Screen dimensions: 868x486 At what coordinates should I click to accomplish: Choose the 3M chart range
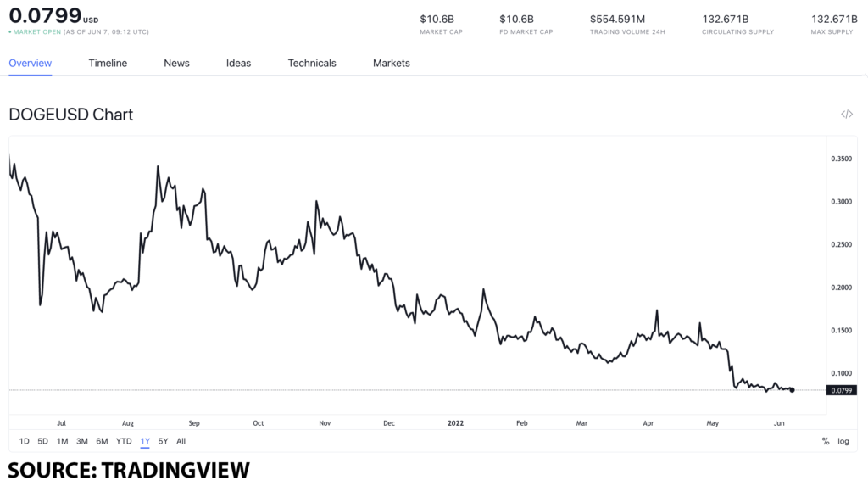point(82,441)
